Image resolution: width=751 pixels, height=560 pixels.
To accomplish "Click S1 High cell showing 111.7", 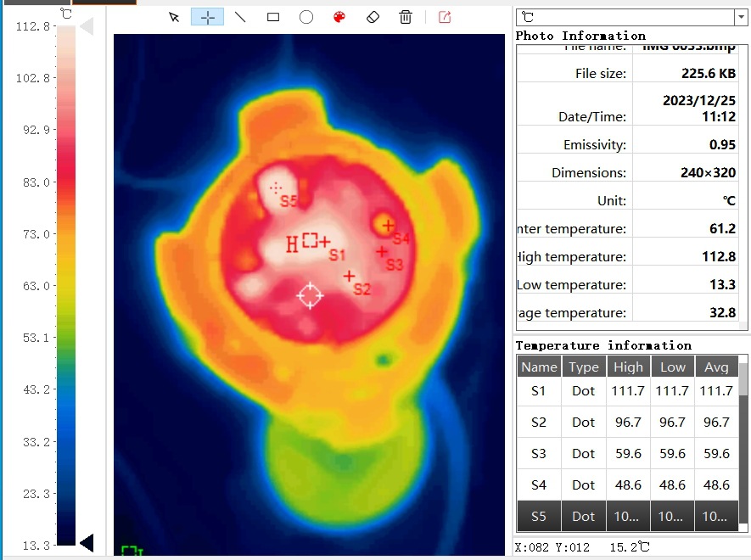I will (x=628, y=391).
